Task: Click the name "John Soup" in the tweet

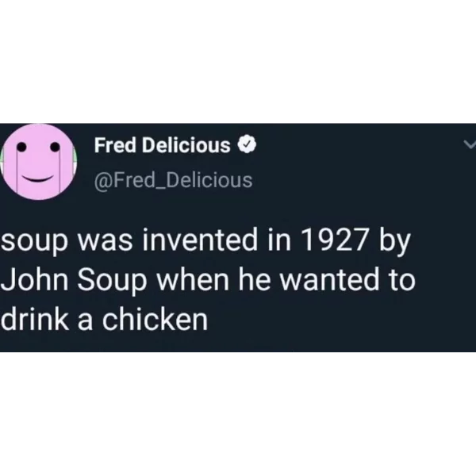Action: pyautogui.click(x=74, y=281)
